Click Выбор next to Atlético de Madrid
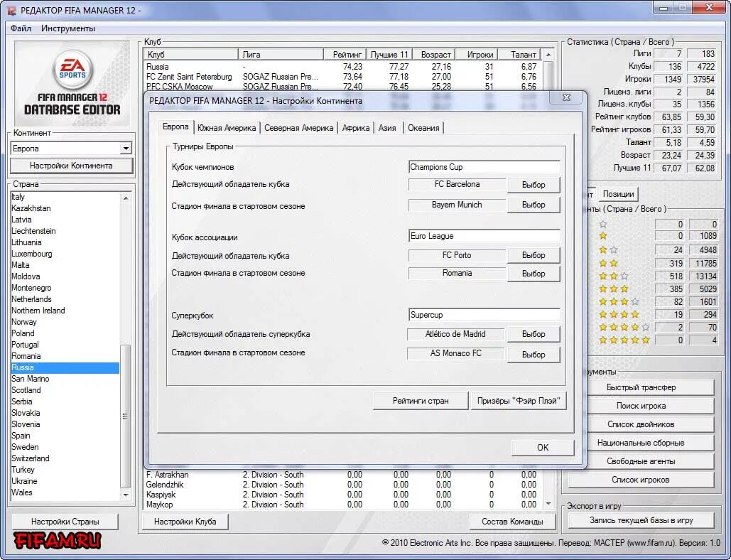 [534, 334]
